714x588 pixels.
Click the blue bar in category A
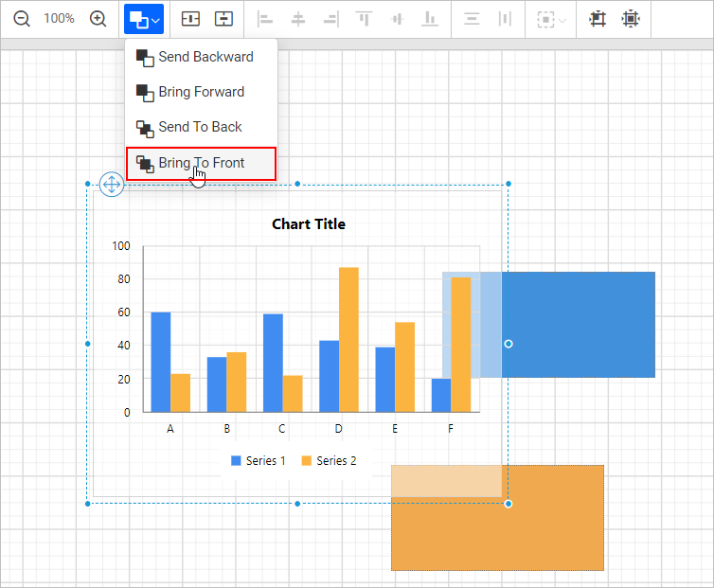161,362
